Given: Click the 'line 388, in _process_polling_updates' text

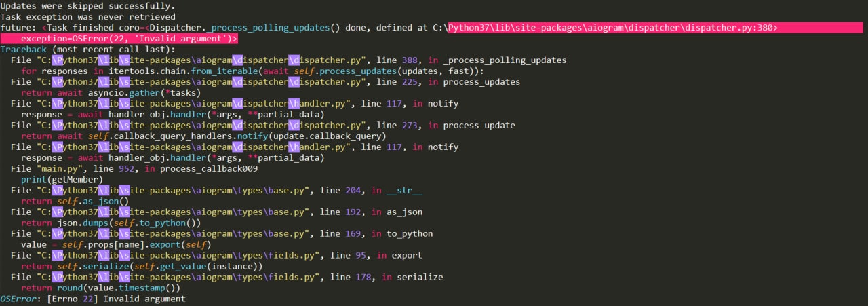Looking at the screenshot, I should point(471,60).
